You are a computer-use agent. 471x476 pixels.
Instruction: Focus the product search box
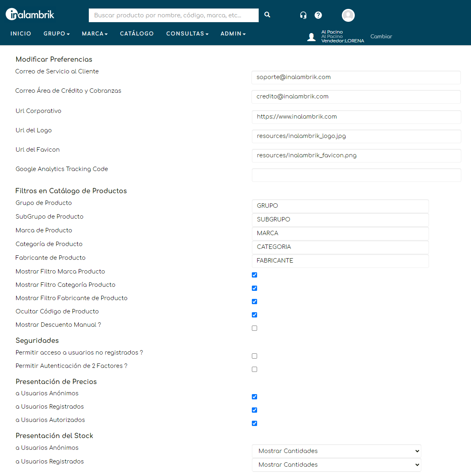(x=174, y=15)
